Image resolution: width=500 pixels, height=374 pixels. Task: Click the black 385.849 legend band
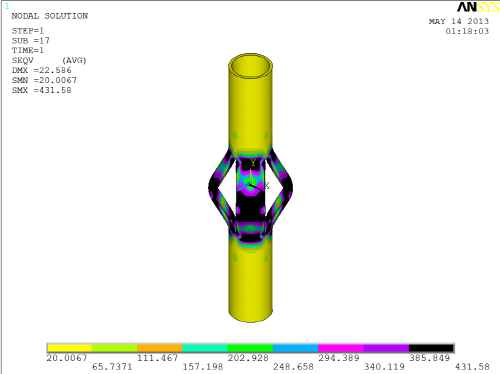click(x=432, y=348)
